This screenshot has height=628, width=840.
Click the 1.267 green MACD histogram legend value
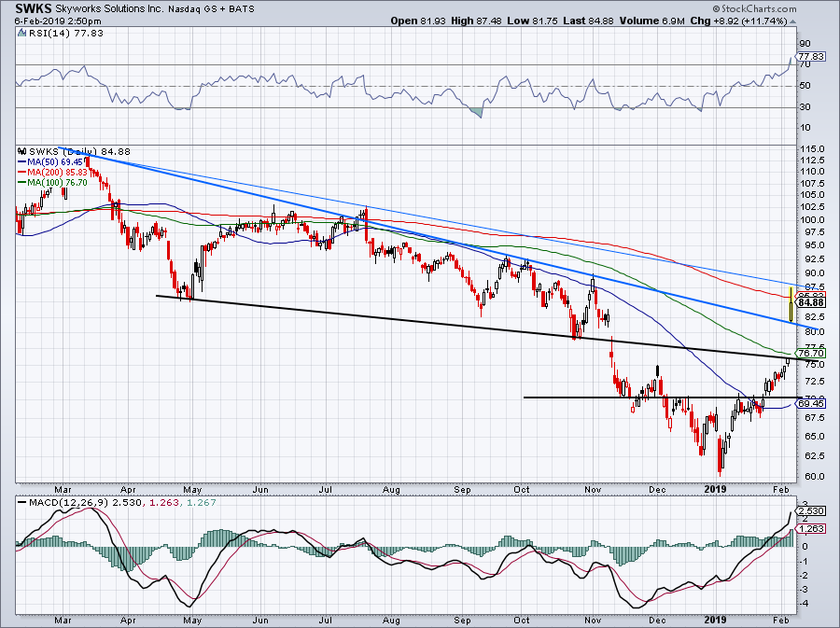point(201,503)
